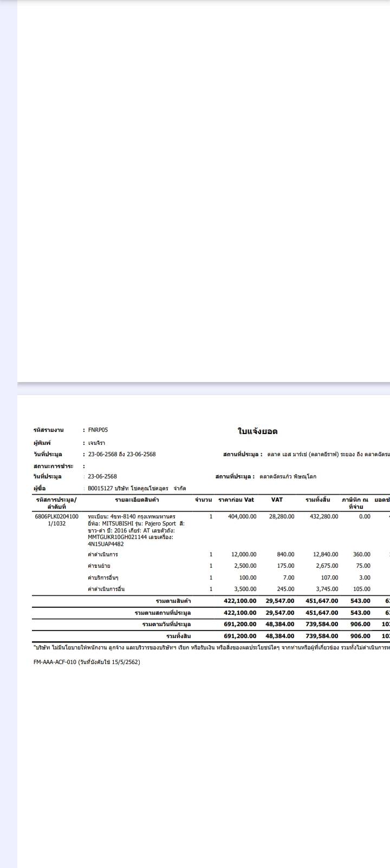This screenshot has width=390, height=868.
Task: Click the รวมตามสถานที่ประมูล subtotal label
Action: (x=163, y=613)
